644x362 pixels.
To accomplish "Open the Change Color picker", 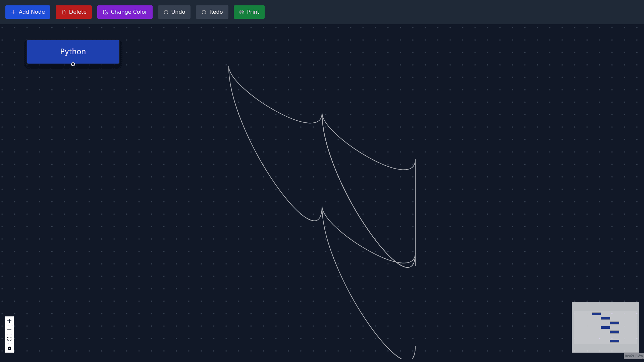I will (x=125, y=12).
